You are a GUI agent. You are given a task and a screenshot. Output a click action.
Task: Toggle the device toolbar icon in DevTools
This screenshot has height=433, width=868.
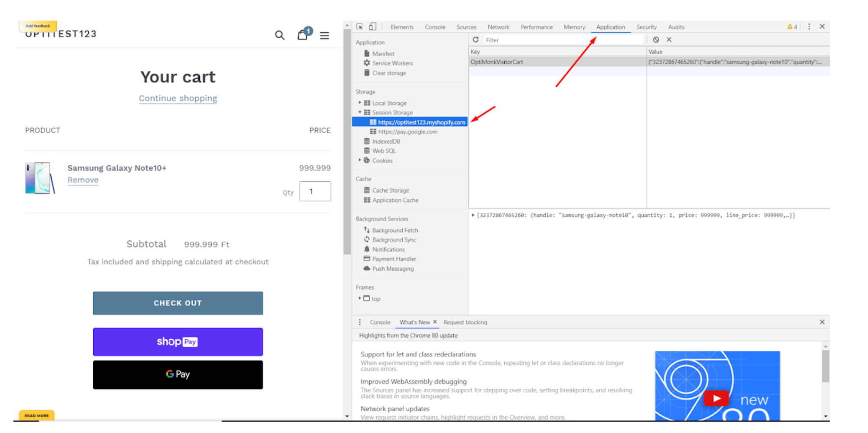click(x=372, y=27)
